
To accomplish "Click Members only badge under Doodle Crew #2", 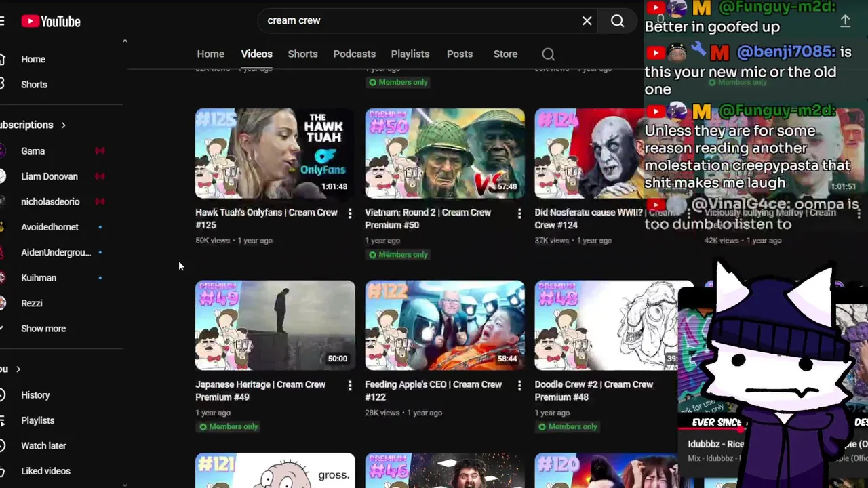I will click(568, 427).
